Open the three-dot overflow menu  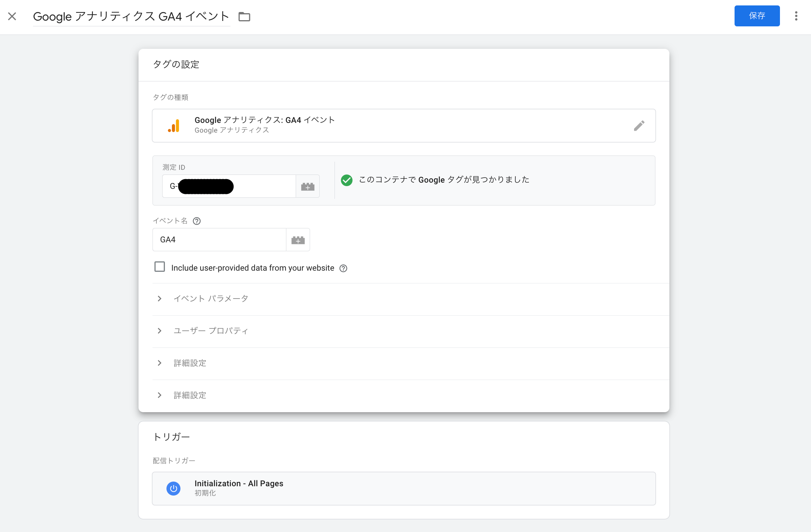click(796, 16)
